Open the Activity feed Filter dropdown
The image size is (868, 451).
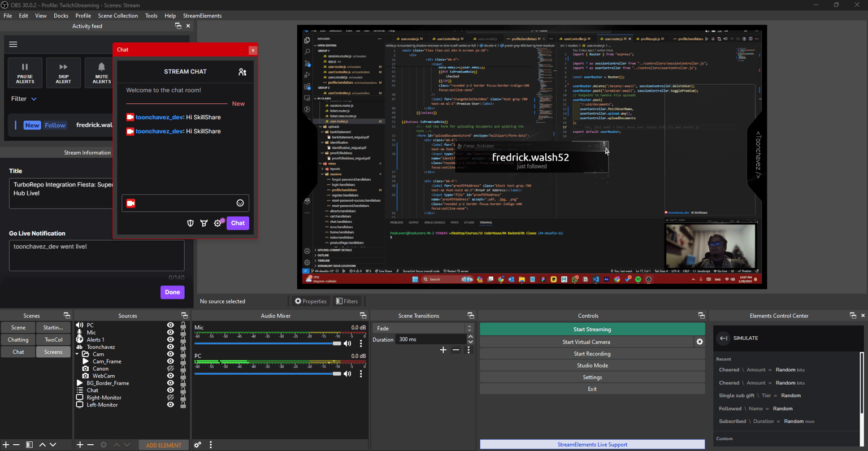point(24,99)
